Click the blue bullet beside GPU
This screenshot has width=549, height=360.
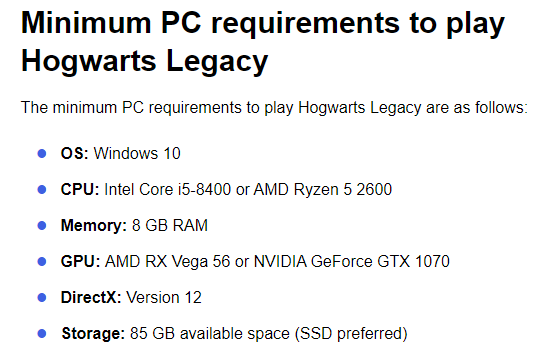(42, 262)
